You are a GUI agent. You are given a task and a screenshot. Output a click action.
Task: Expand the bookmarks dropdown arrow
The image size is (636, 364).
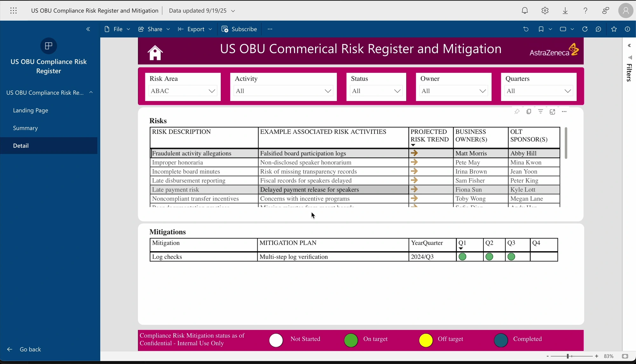click(x=550, y=29)
